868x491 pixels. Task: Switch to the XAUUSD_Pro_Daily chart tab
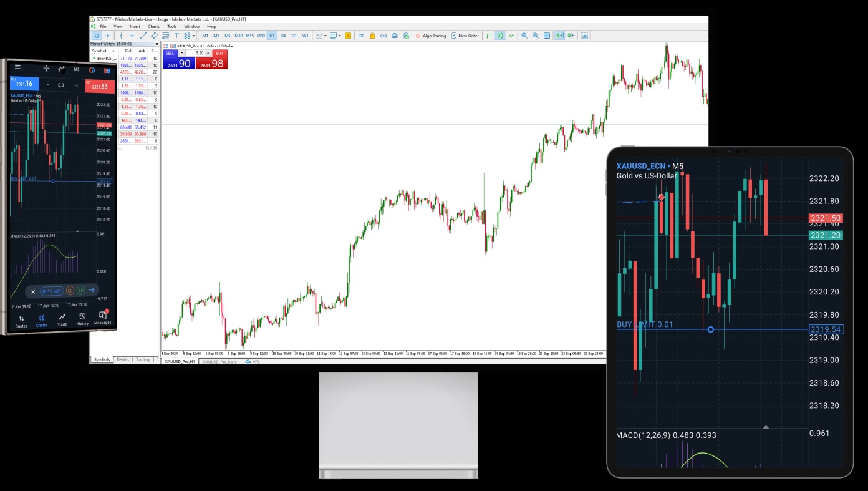point(219,362)
